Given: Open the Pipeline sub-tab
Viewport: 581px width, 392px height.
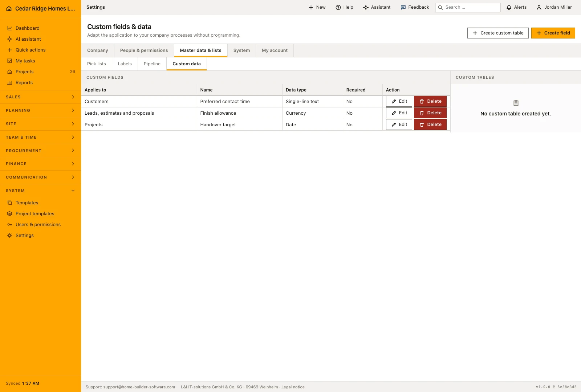Looking at the screenshot, I should pyautogui.click(x=152, y=64).
